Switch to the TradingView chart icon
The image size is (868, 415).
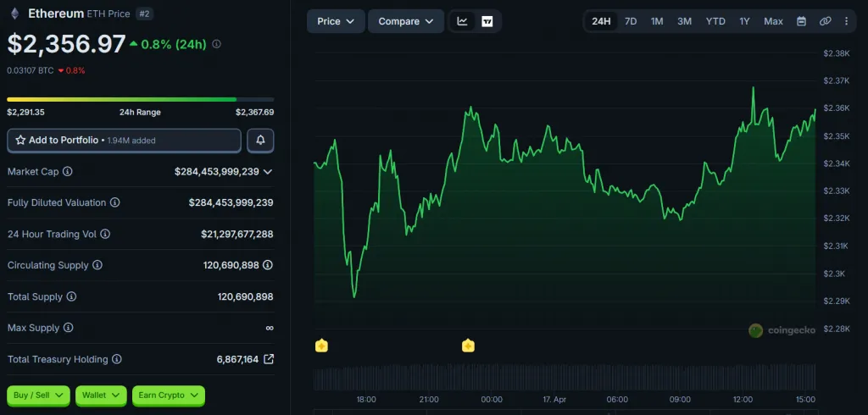pyautogui.click(x=487, y=21)
